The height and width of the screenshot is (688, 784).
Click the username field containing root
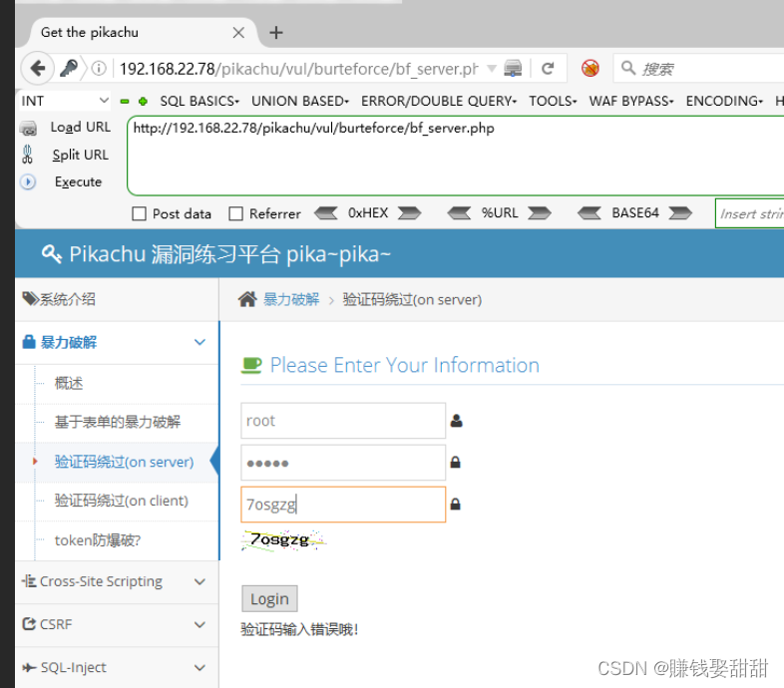tap(343, 421)
